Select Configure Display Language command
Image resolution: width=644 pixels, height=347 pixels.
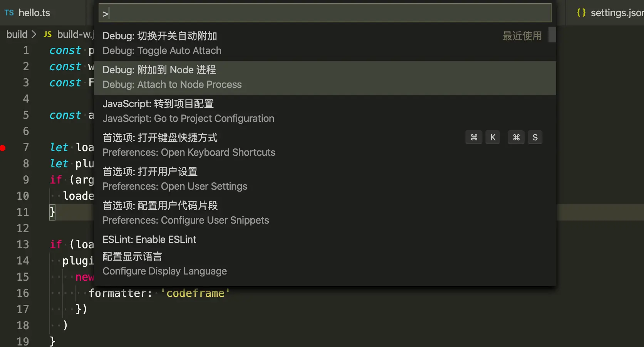click(325, 264)
